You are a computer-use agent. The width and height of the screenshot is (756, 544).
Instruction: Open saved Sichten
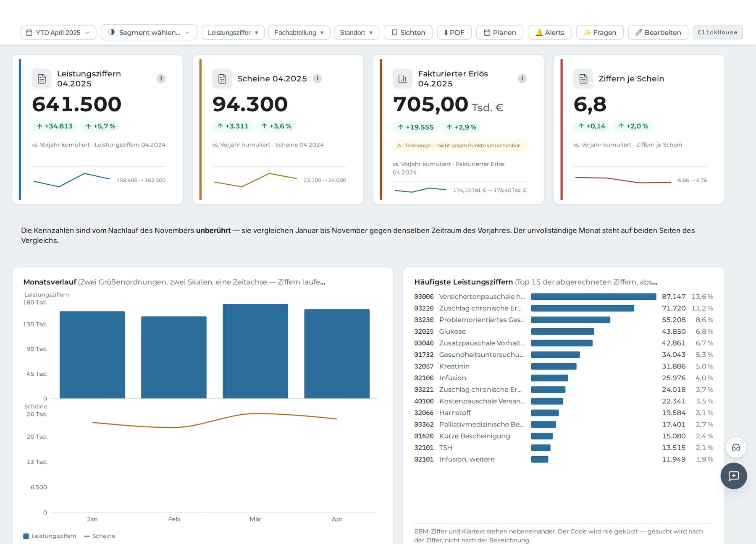point(408,32)
